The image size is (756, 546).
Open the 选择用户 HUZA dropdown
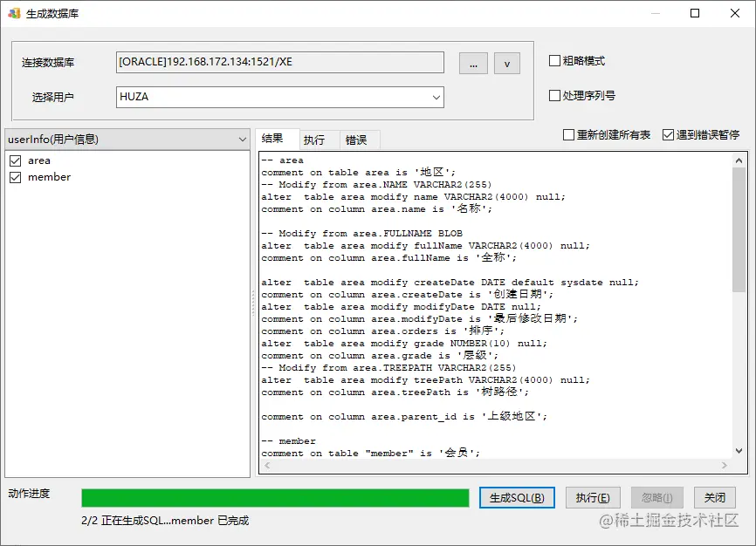click(279, 97)
